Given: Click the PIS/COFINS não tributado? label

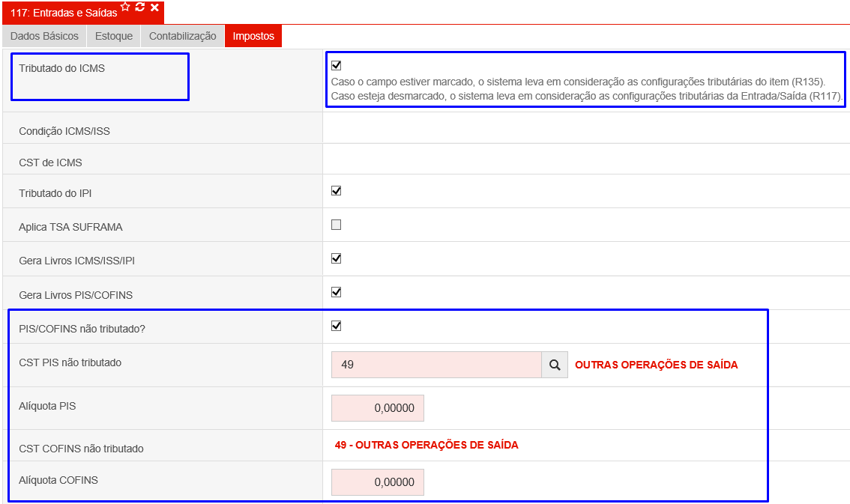Looking at the screenshot, I should click(82, 329).
